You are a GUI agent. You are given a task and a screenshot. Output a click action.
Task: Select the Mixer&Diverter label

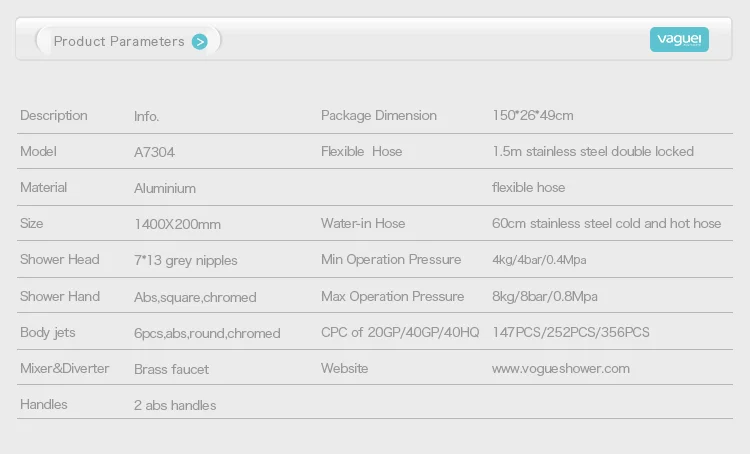[65, 369]
